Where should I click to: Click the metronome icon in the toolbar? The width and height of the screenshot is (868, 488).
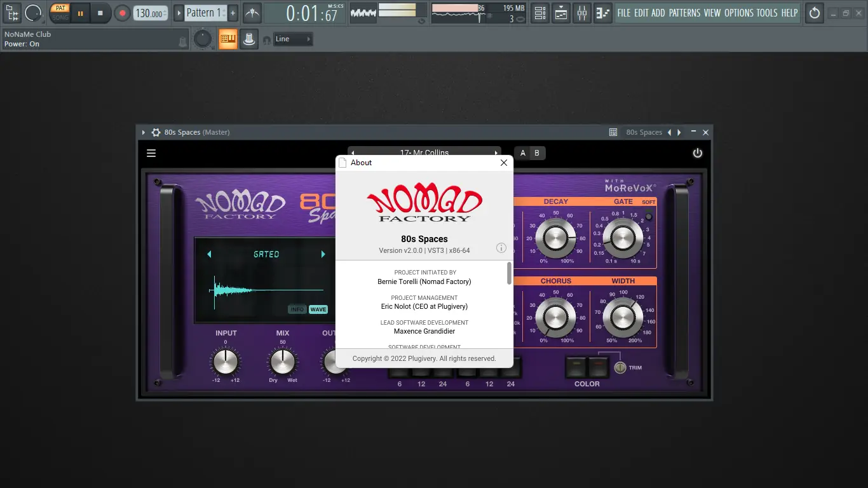click(252, 13)
